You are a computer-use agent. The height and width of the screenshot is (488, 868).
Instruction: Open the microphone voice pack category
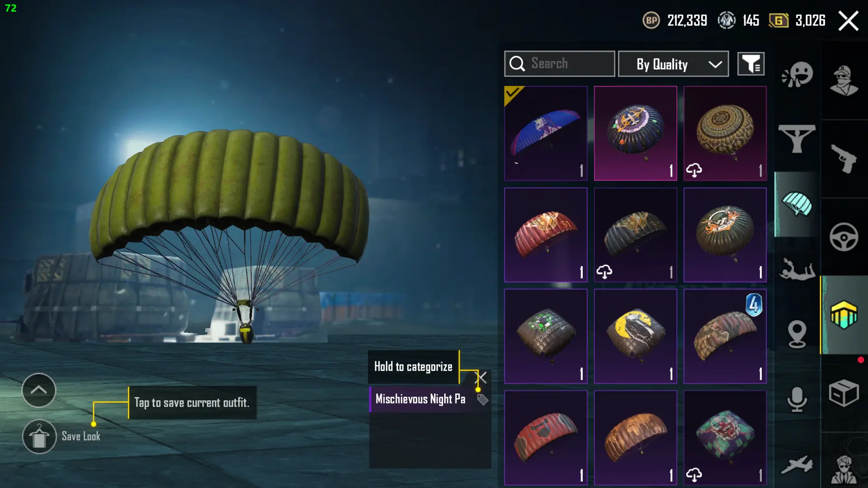797,399
